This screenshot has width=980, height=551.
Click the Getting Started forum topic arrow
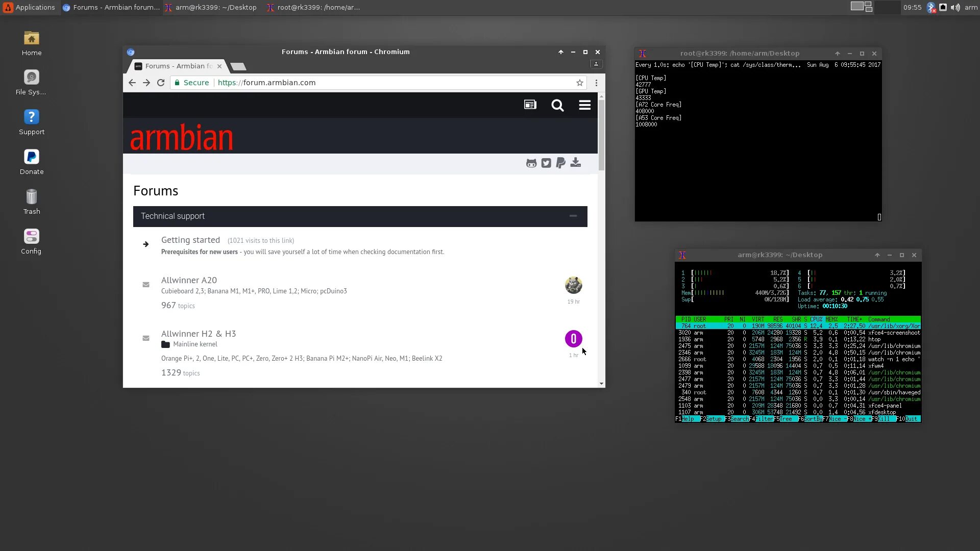point(145,243)
